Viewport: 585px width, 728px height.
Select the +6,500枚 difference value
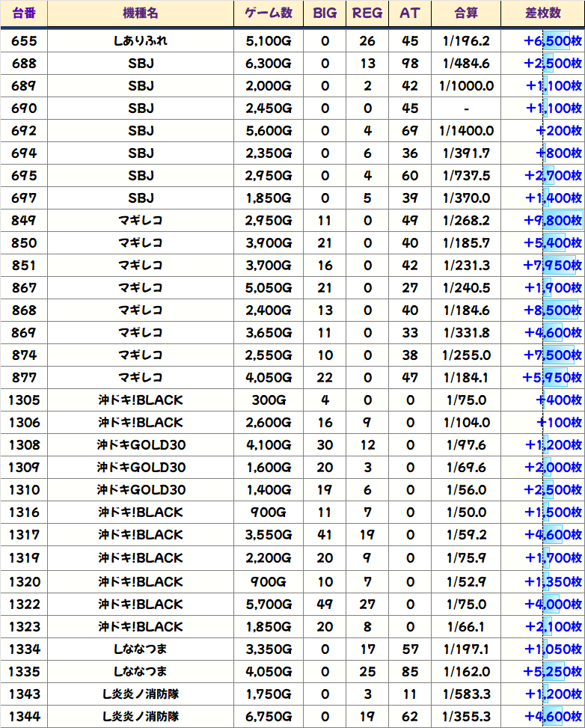coord(553,41)
